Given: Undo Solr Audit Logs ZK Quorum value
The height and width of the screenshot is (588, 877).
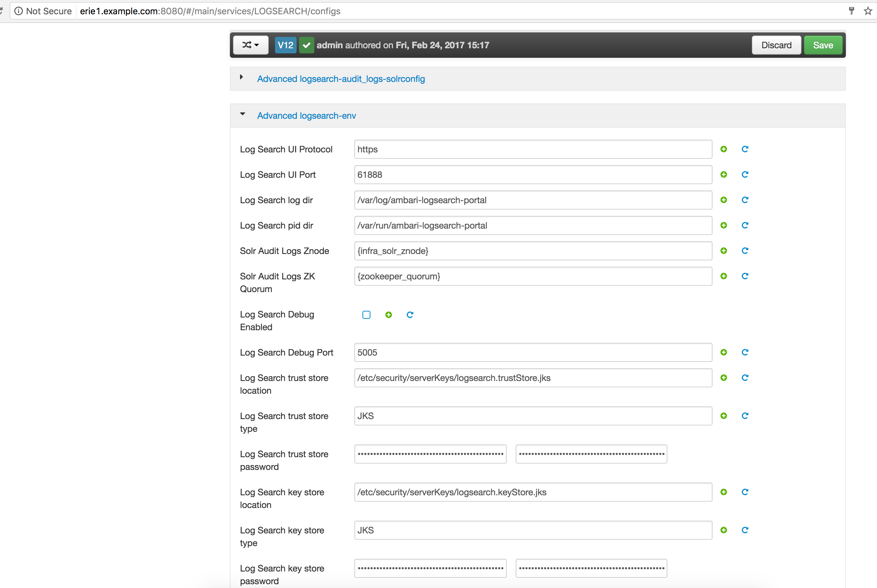Looking at the screenshot, I should click(745, 276).
